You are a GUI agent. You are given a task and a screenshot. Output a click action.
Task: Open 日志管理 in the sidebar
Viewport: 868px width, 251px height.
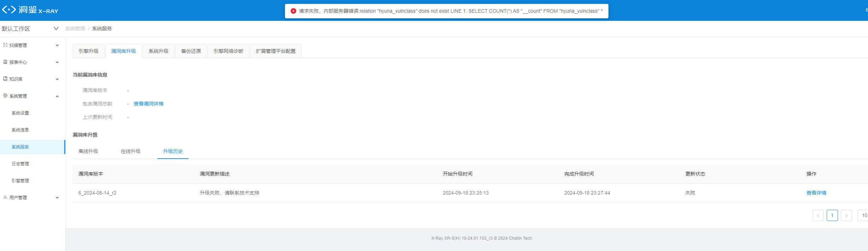tap(20, 164)
